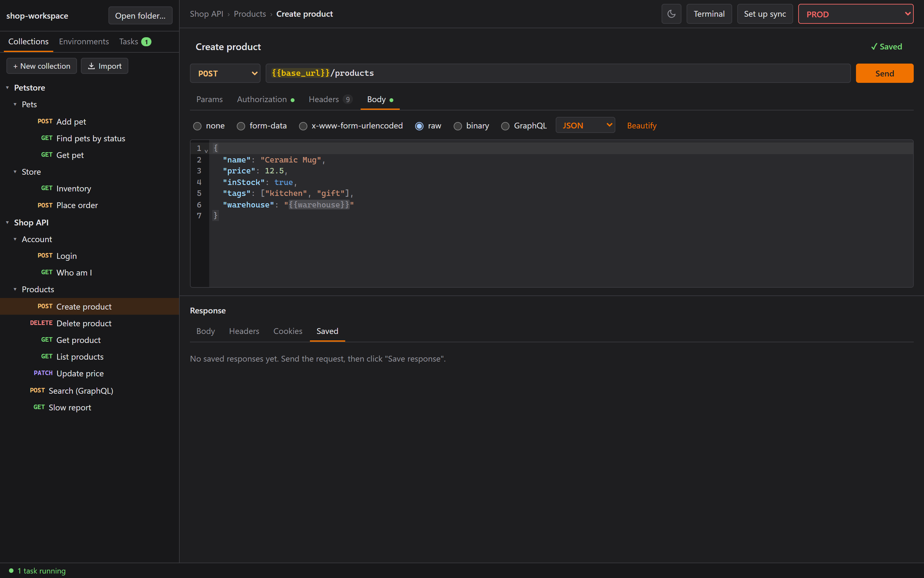
Task: Click Set up sync
Action: 765,14
